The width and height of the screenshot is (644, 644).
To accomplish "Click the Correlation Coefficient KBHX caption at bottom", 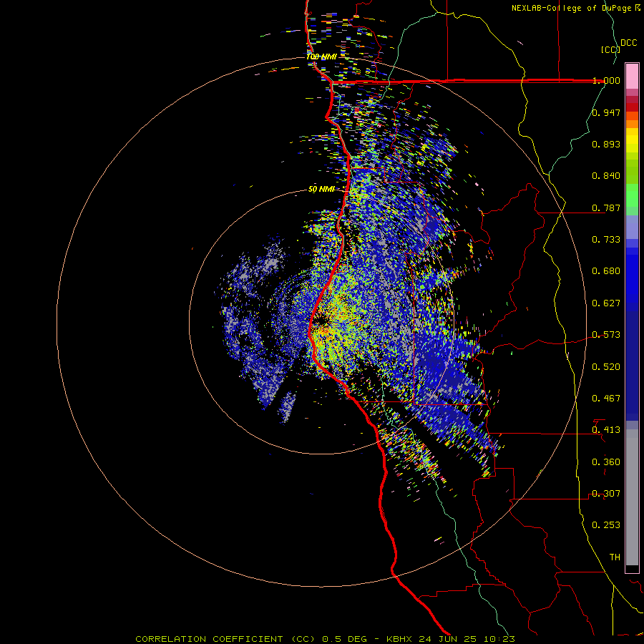I will 326,639.
